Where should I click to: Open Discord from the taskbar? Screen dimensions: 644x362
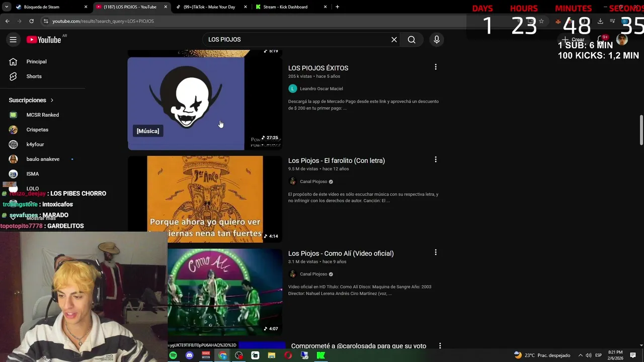click(190, 355)
